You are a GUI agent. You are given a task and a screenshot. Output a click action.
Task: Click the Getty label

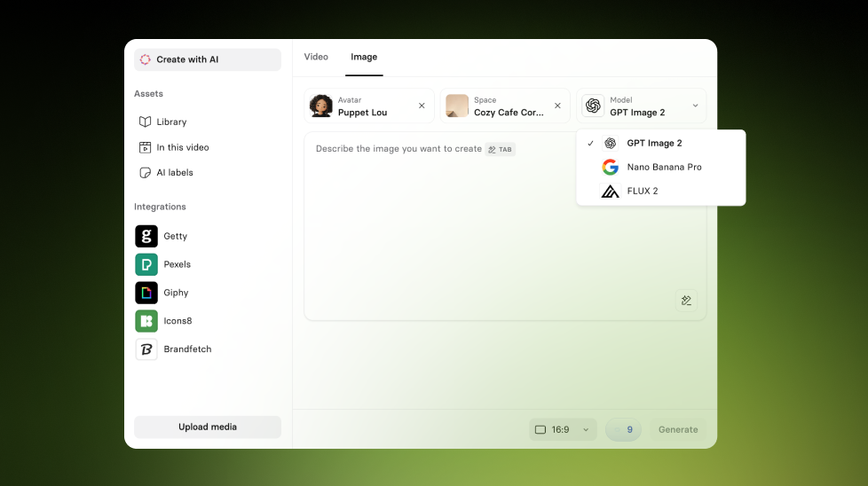tap(176, 236)
